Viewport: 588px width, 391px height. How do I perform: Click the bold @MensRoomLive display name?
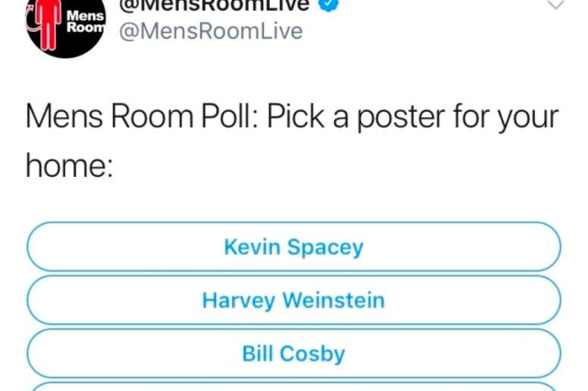pos(214,5)
